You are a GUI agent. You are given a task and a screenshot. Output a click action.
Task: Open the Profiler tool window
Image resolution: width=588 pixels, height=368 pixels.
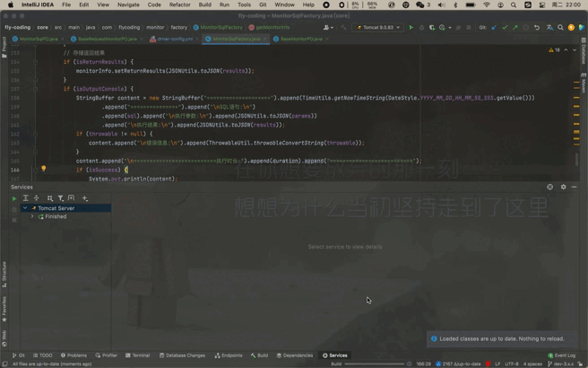click(x=106, y=355)
